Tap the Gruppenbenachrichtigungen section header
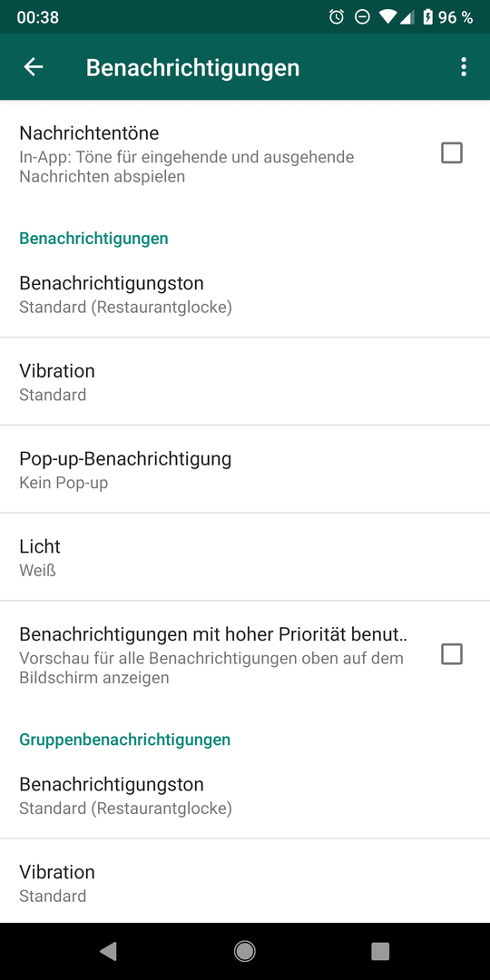This screenshot has width=490, height=980. pos(125,740)
